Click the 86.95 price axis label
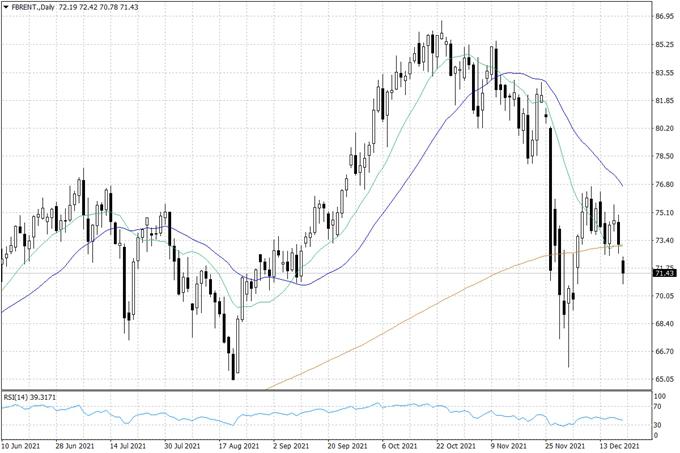Screen dimensions: 680x453 [x=664, y=17]
